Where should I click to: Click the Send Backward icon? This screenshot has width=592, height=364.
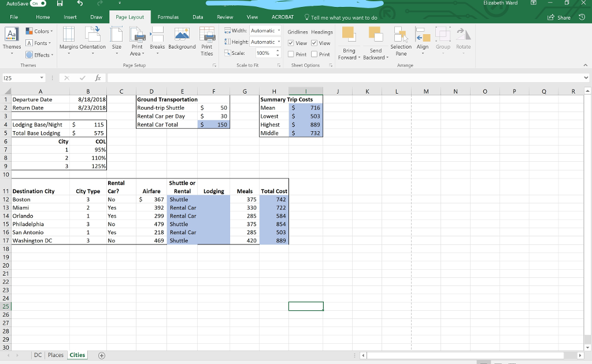click(x=375, y=34)
